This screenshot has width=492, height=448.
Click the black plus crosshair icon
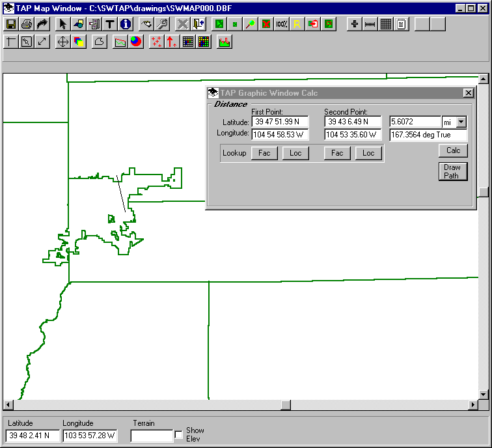click(x=355, y=24)
